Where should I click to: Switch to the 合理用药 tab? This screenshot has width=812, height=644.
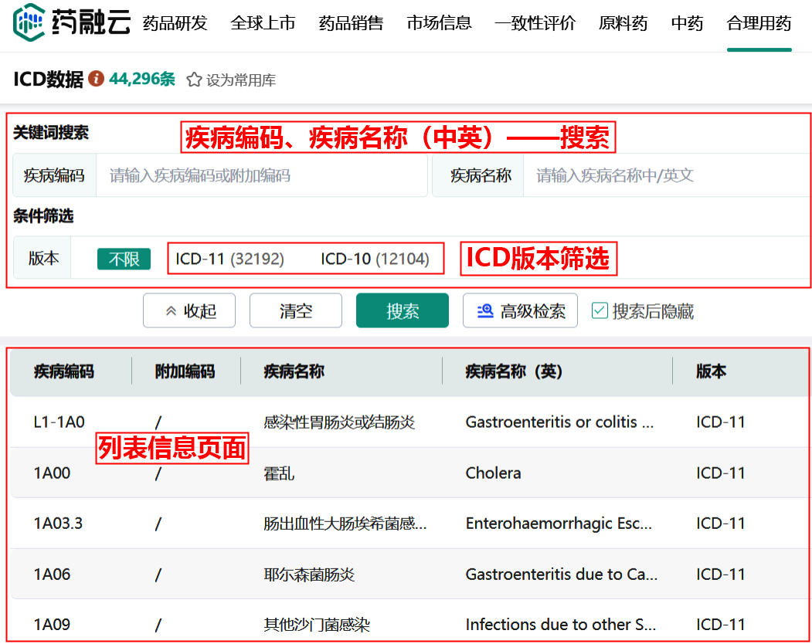pyautogui.click(x=759, y=23)
